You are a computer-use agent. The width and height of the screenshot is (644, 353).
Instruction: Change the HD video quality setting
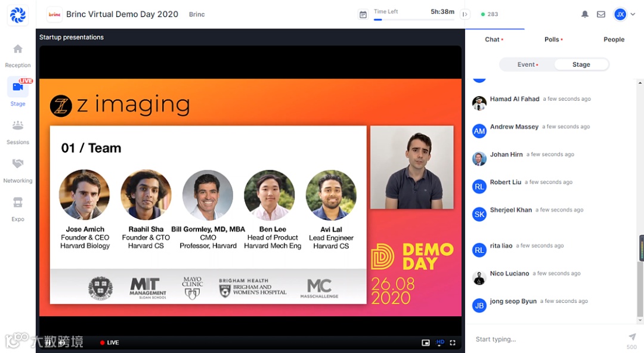440,342
